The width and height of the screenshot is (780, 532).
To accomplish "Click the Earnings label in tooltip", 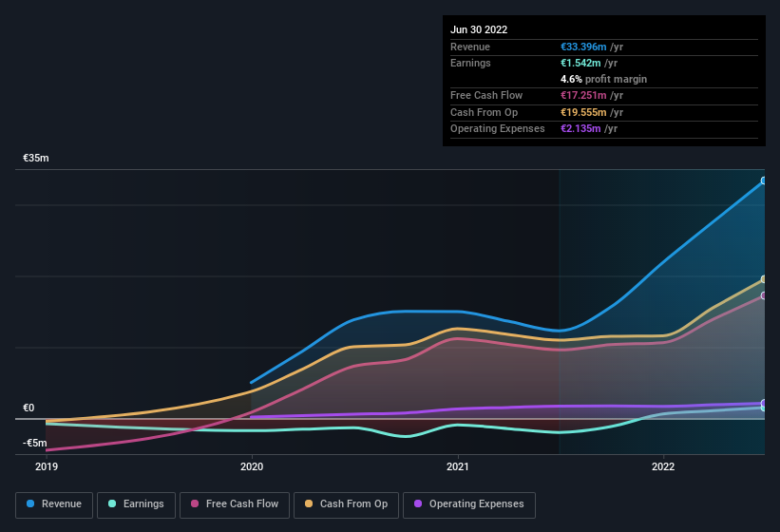I will (x=470, y=63).
